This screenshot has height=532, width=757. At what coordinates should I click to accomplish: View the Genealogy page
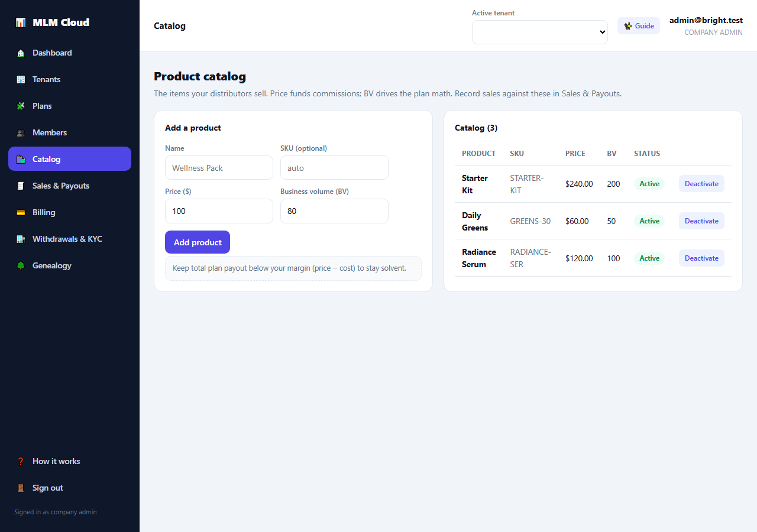(70, 265)
